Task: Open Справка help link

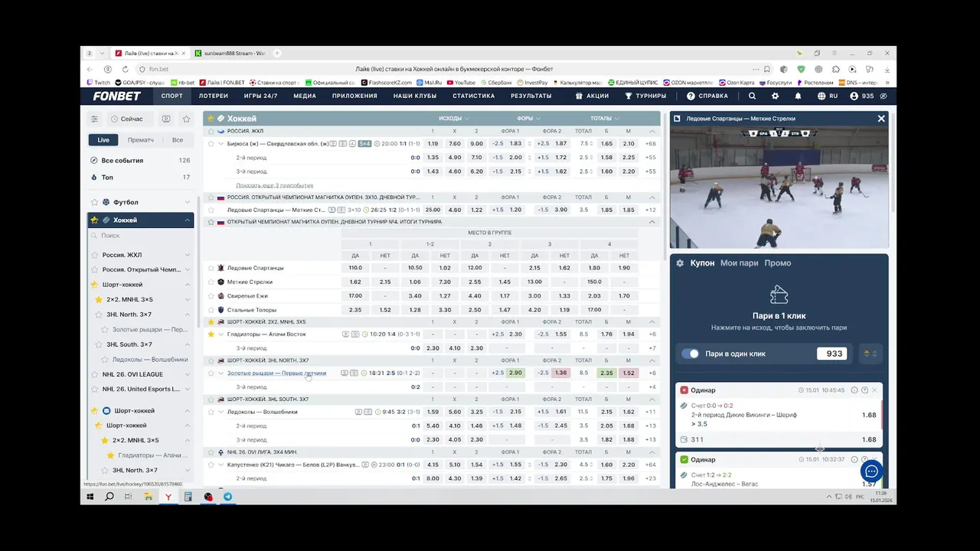Action: [707, 96]
